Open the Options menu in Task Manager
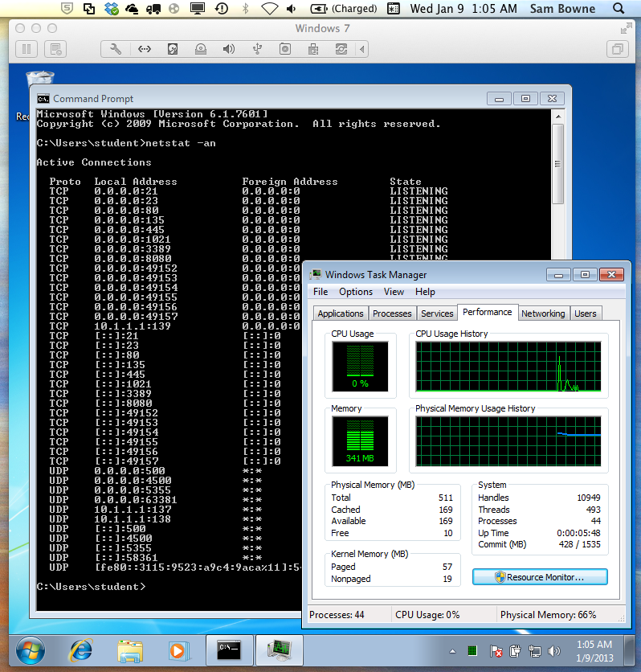Screen dimensions: 641x672 [355, 292]
